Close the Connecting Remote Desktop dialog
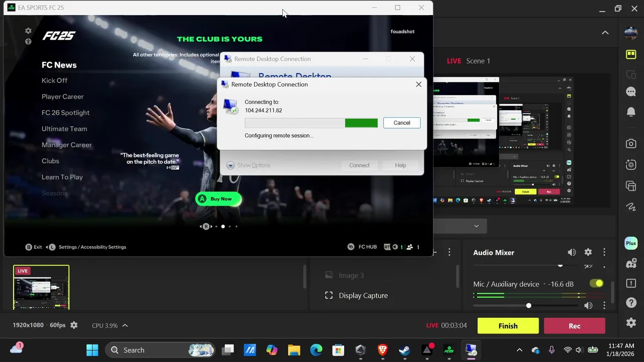Viewport: 644px width, 362px height. click(x=418, y=84)
